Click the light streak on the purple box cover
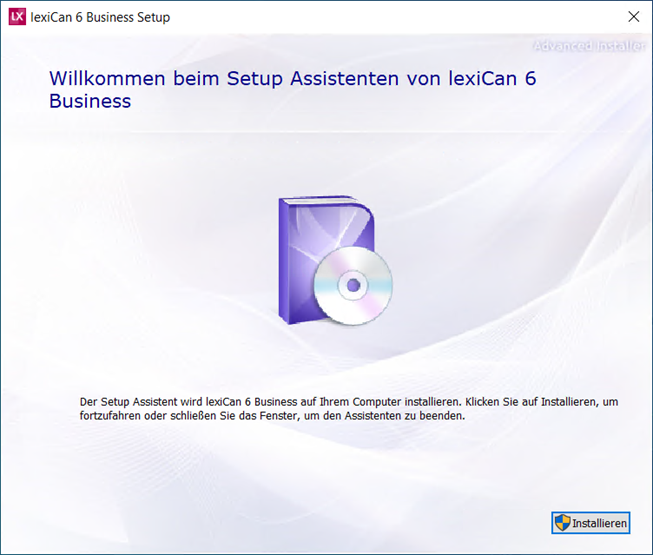 [335, 235]
